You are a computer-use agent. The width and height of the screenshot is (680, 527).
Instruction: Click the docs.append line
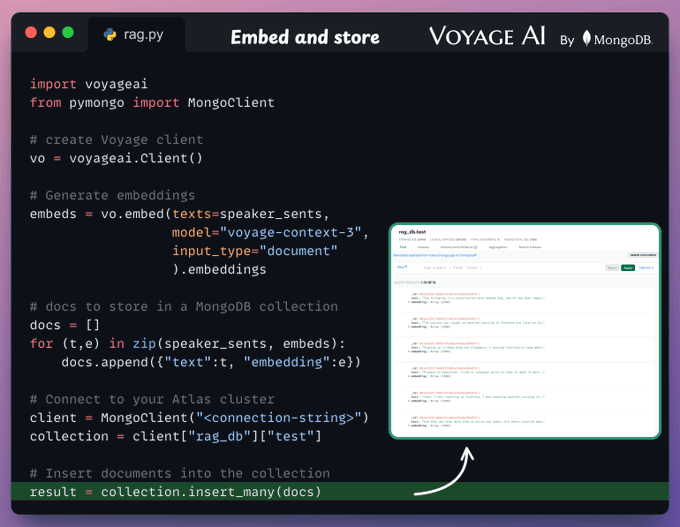pyautogui.click(x=211, y=362)
